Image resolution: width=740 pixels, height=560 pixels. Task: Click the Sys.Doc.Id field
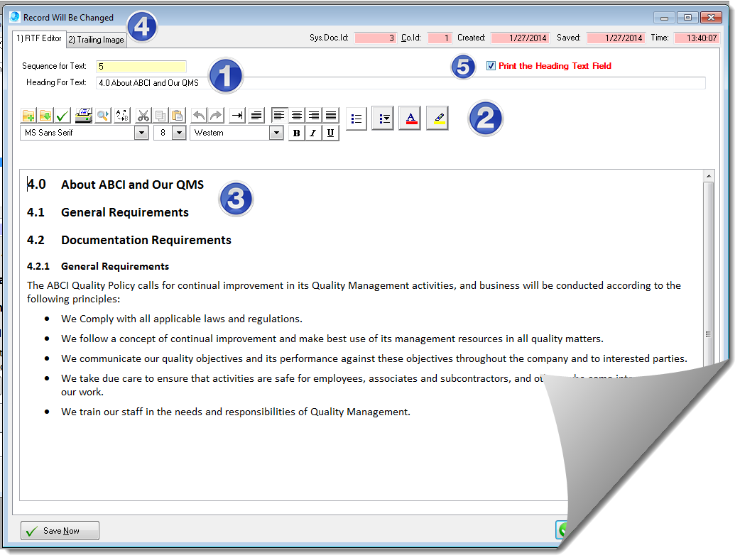(375, 38)
